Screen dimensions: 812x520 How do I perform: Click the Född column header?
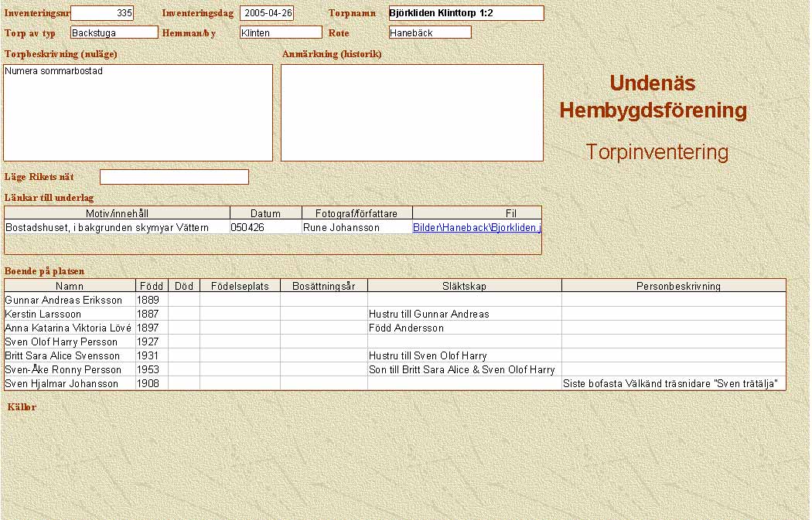click(x=152, y=286)
